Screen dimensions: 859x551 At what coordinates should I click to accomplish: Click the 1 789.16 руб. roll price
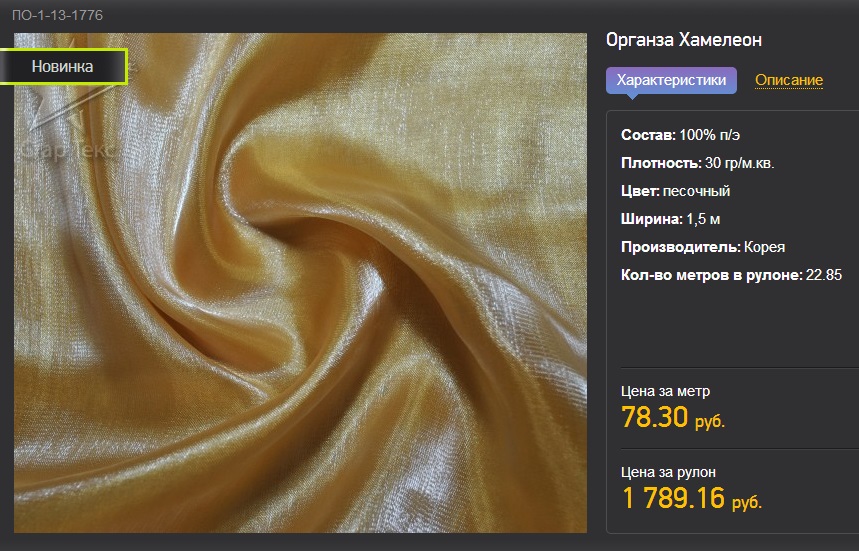(x=692, y=498)
